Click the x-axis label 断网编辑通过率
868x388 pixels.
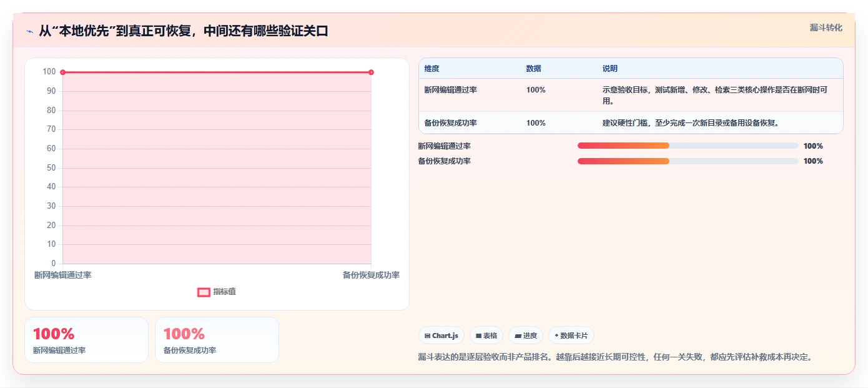click(x=62, y=275)
